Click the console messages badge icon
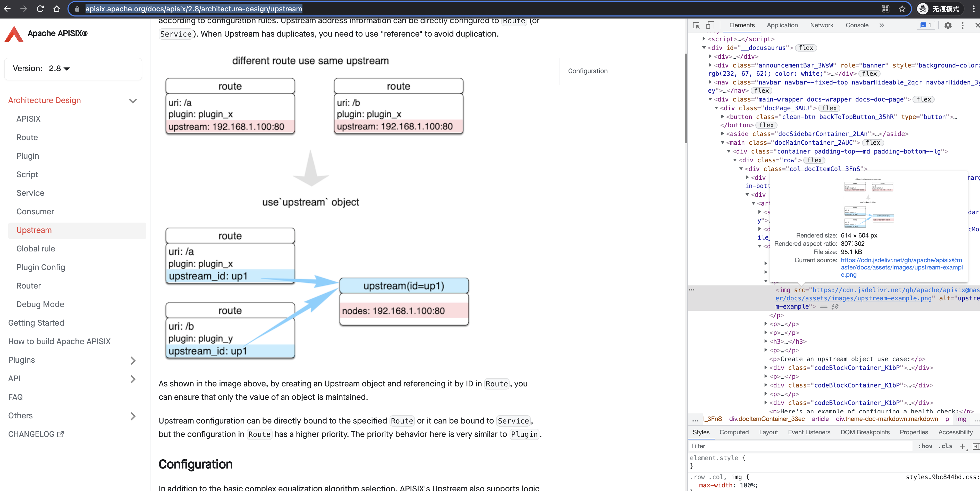The image size is (980, 491). tap(926, 25)
